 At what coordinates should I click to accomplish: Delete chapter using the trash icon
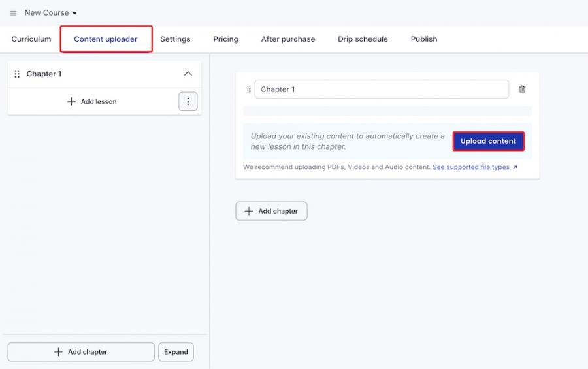[x=522, y=89]
